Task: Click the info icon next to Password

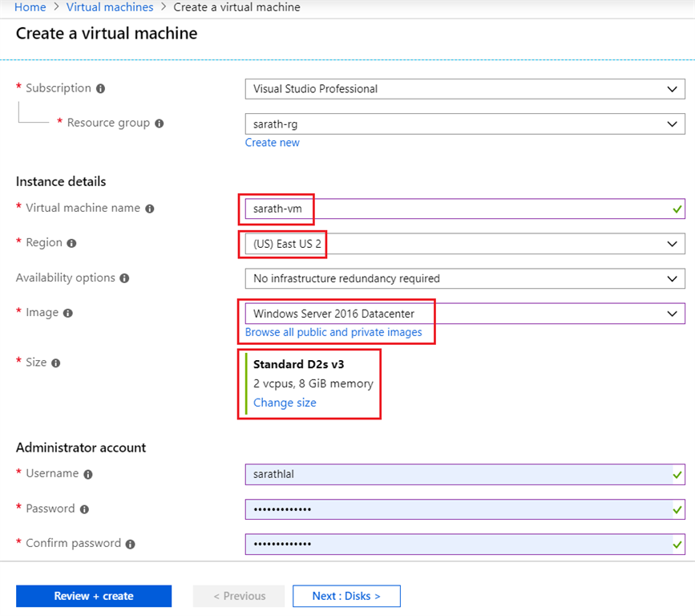Action: click(84, 509)
